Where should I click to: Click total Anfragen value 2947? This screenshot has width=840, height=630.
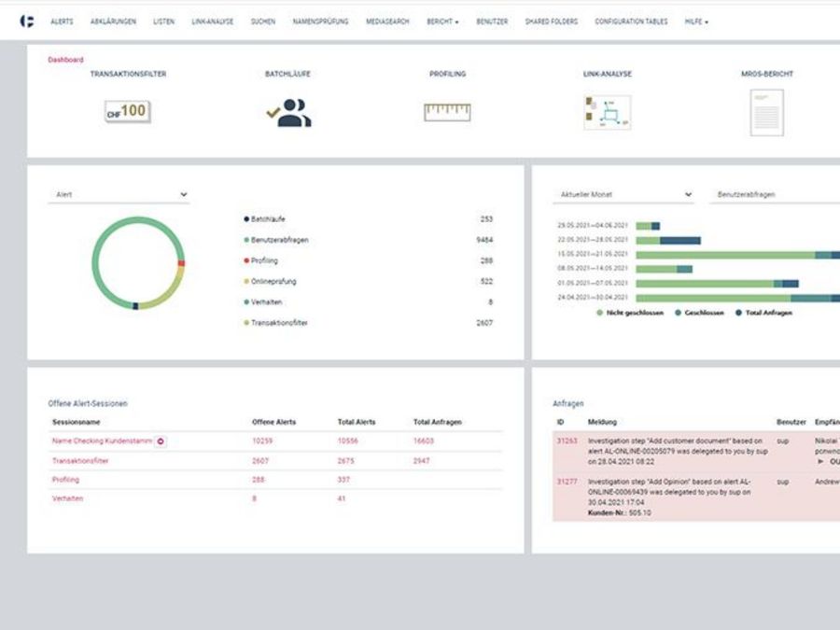422,461
